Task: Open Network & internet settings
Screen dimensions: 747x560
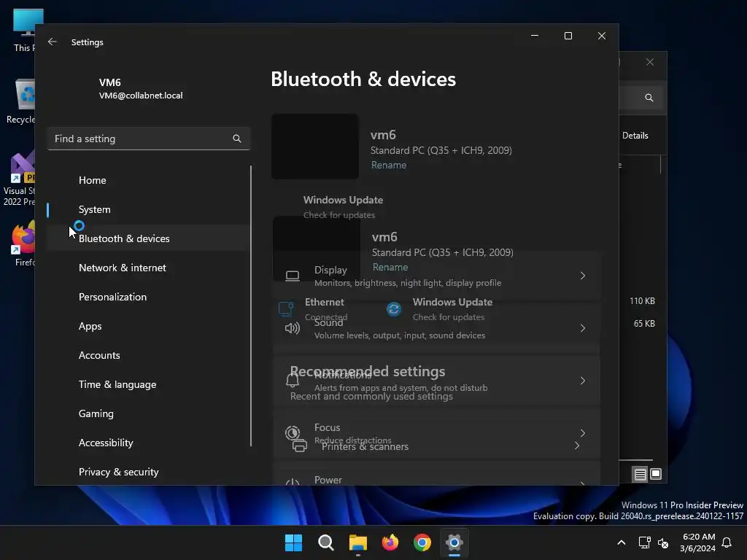Action: click(123, 268)
